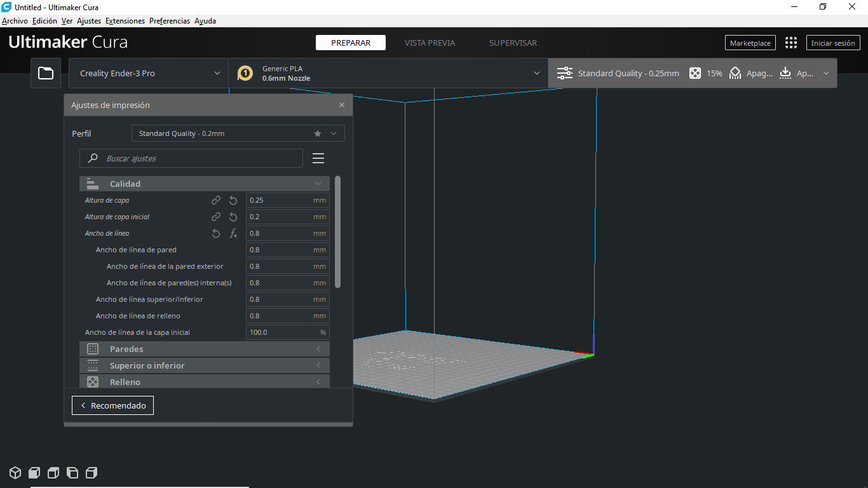This screenshot has width=868, height=488.
Task: Click the link icon for Altura de capa
Action: (x=216, y=200)
